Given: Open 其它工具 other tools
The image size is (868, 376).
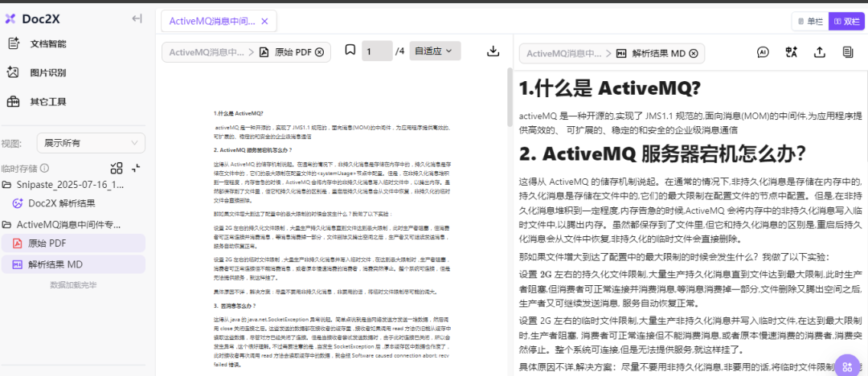Looking at the screenshot, I should [37, 101].
